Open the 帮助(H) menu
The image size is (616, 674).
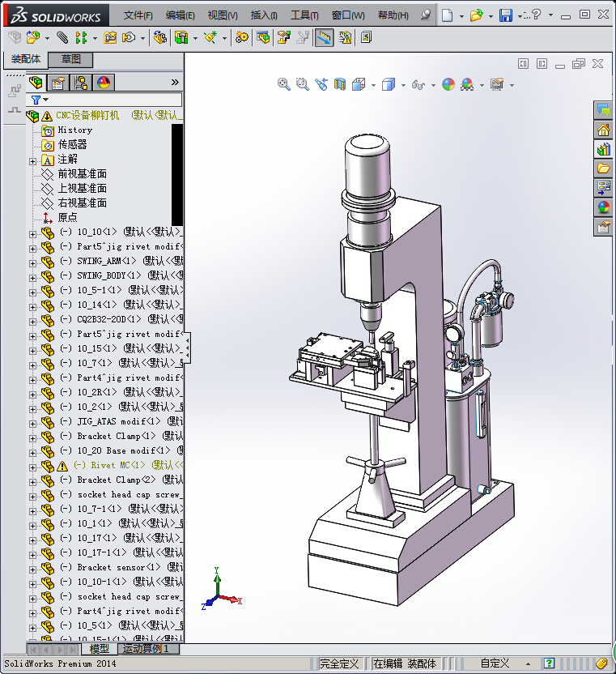393,15
